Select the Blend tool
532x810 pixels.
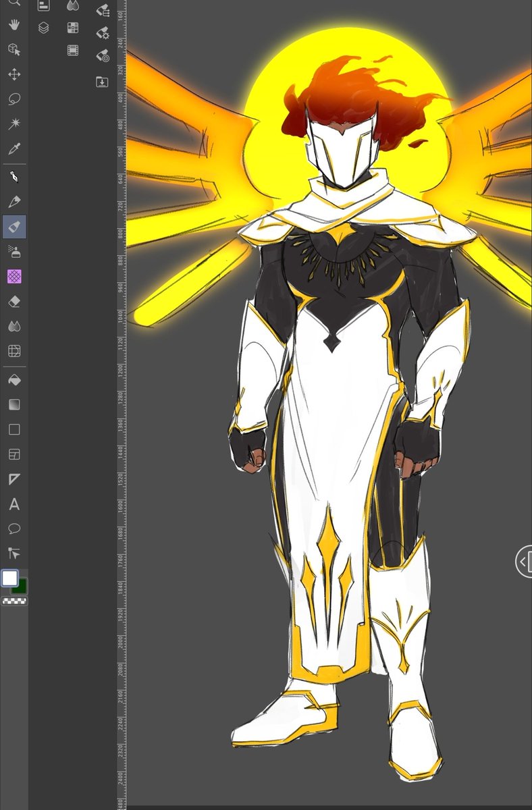coord(14,326)
